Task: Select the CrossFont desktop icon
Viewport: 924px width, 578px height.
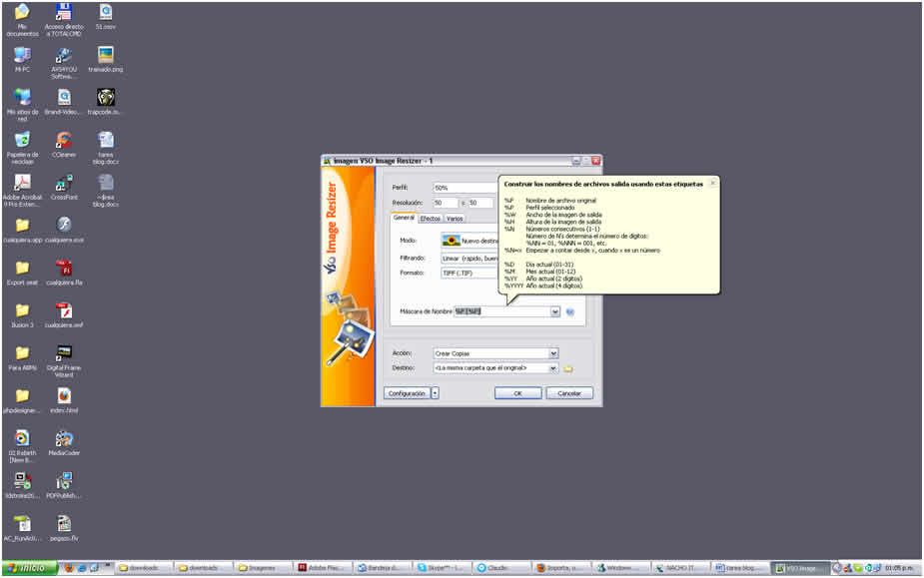Action: (x=64, y=187)
